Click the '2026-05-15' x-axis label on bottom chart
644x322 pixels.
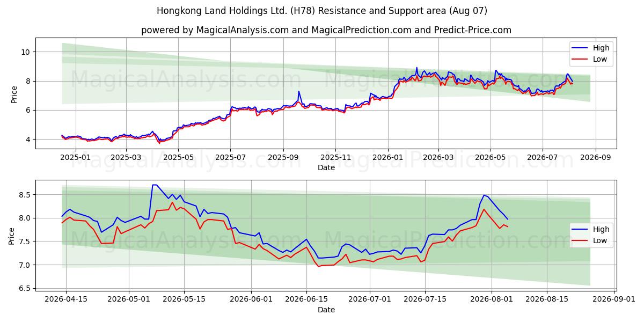point(184,299)
